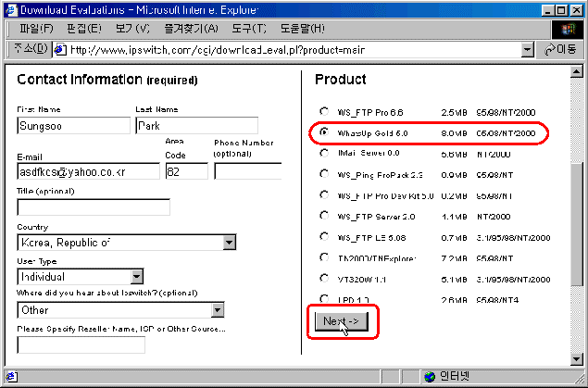Click the '7.2 MB' size for TN2000/TNExplorer

tap(454, 258)
